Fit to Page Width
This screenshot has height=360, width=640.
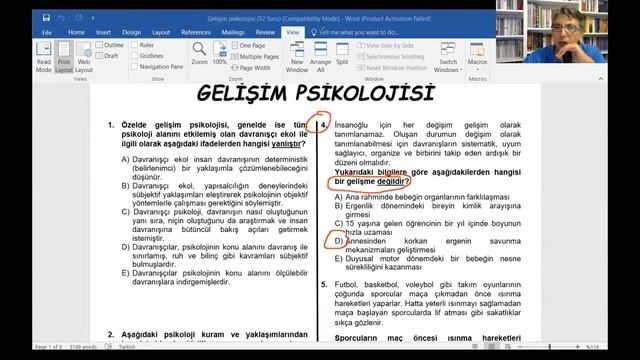[251, 68]
